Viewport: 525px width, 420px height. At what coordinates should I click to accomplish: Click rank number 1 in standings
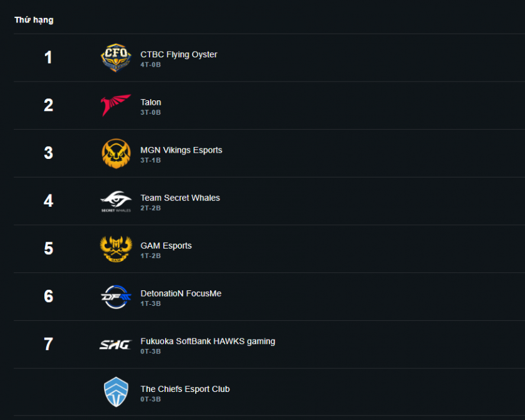[49, 58]
